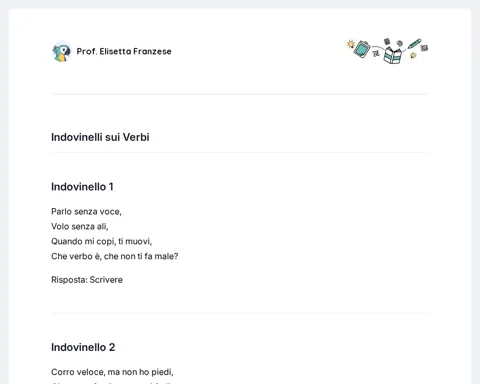Click the open book illustration
This screenshot has width=480, height=384.
392,55
